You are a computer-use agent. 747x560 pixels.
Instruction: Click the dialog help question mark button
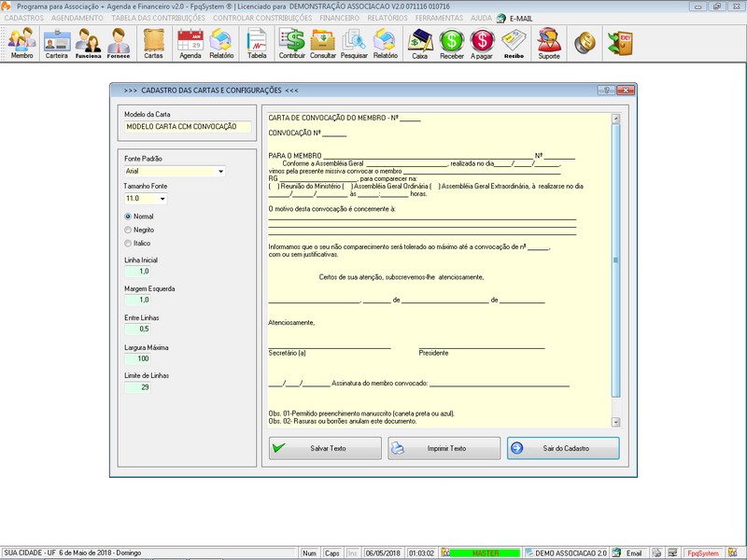click(606, 90)
